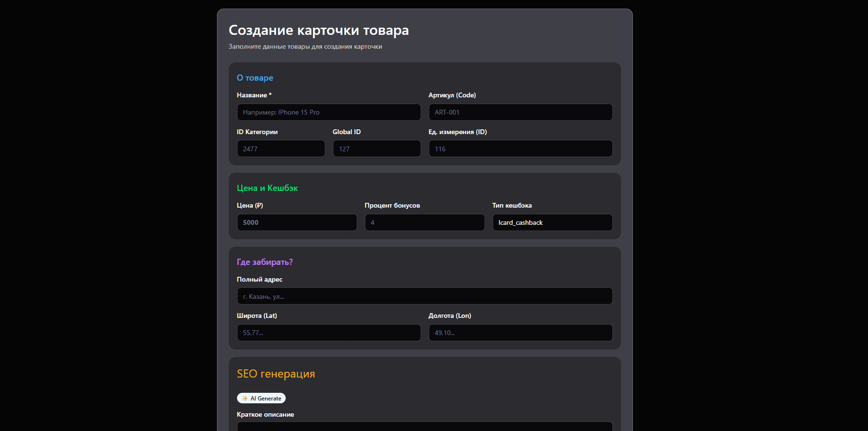The height and width of the screenshot is (431, 868).
Task: Click the AI Generate button
Action: point(261,398)
